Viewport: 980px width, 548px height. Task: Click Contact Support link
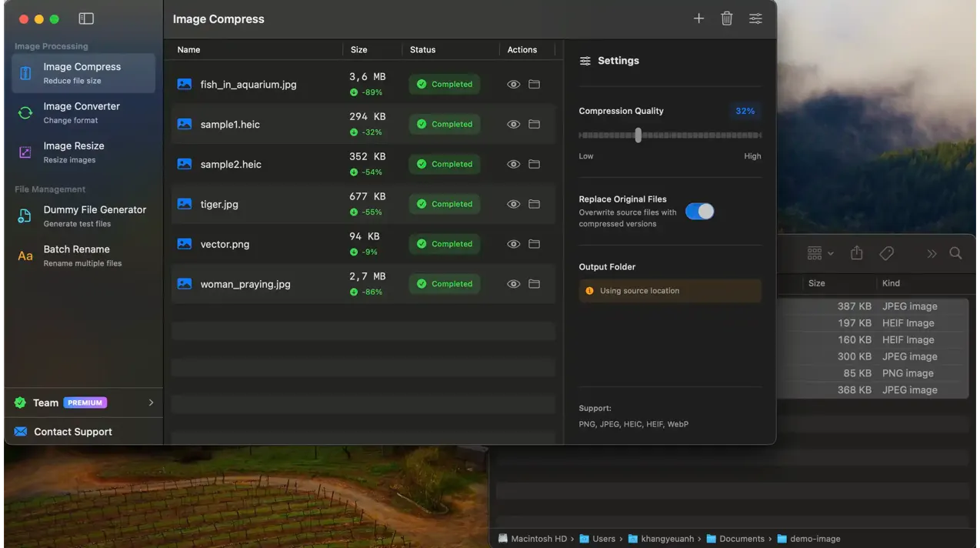tap(73, 432)
